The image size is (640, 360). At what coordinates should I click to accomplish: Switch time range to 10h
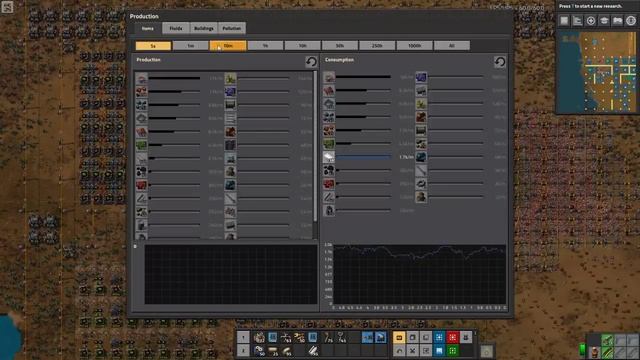302,46
